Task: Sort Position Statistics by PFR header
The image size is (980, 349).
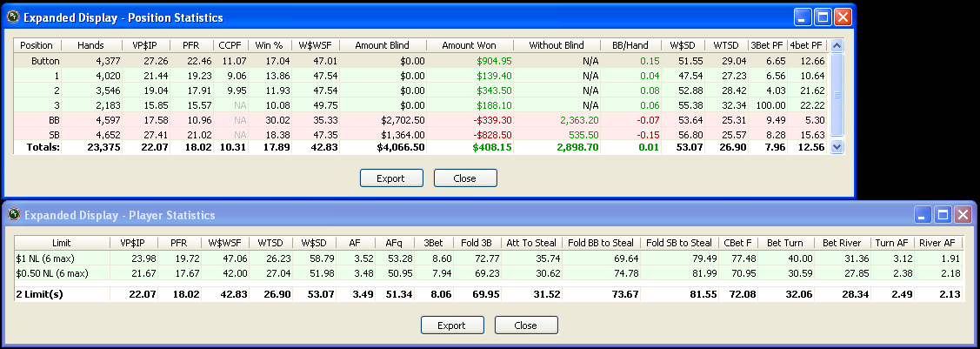Action: pyautogui.click(x=191, y=45)
